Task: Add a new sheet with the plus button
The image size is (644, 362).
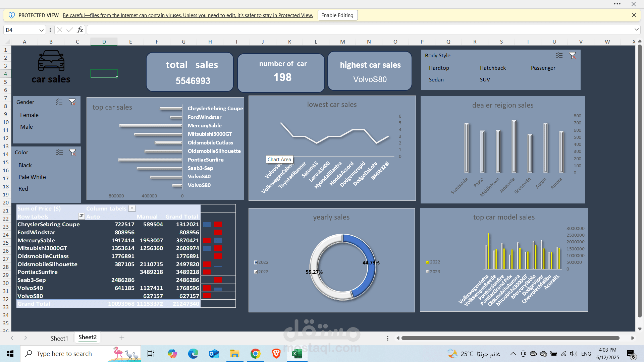Action: point(122,338)
